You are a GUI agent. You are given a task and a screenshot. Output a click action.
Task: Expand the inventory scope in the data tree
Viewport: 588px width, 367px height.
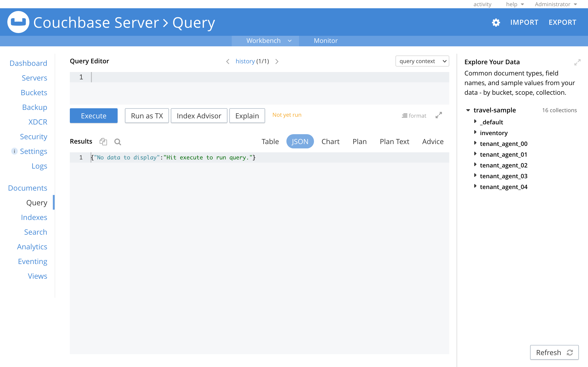(x=475, y=133)
